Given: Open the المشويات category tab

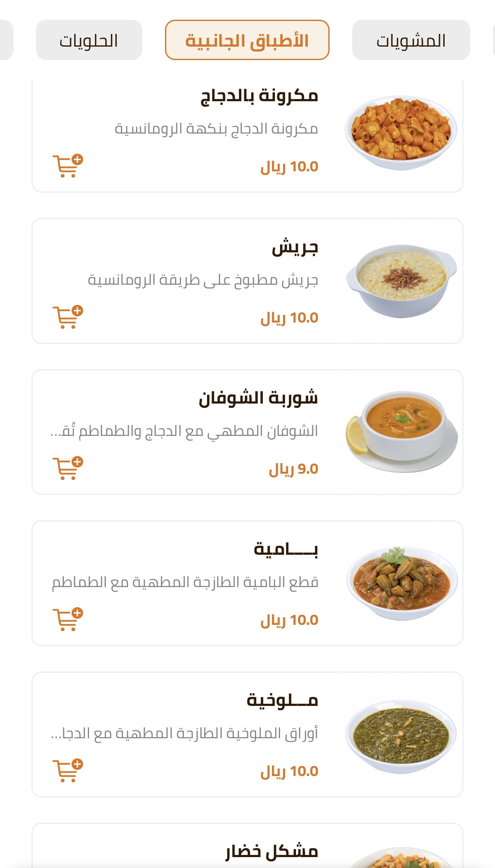Looking at the screenshot, I should (411, 40).
